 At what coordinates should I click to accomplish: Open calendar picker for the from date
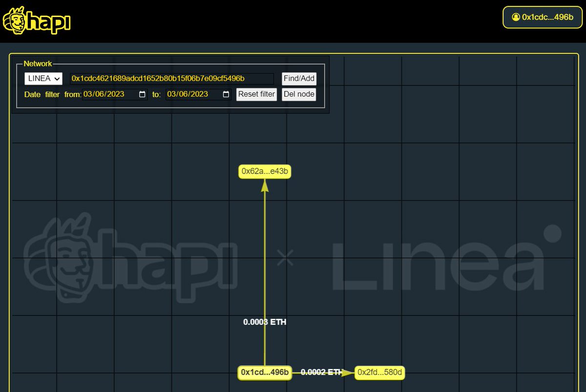click(143, 94)
